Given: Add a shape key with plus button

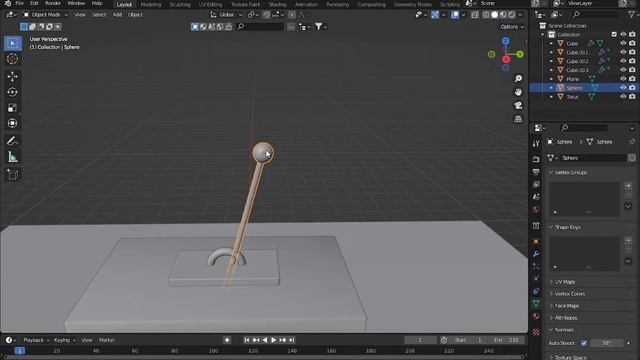Looking at the screenshot, I should (x=628, y=240).
